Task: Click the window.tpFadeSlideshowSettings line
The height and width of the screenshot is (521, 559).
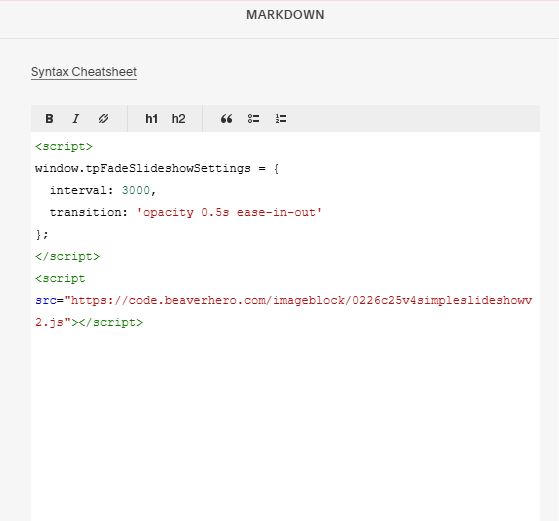Action: pyautogui.click(x=157, y=168)
